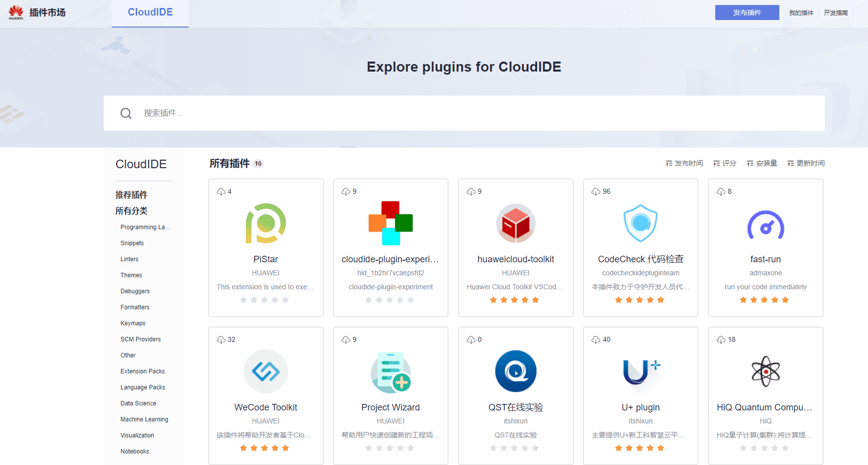Click the Huawei logo in header
868x465 pixels.
click(16, 13)
